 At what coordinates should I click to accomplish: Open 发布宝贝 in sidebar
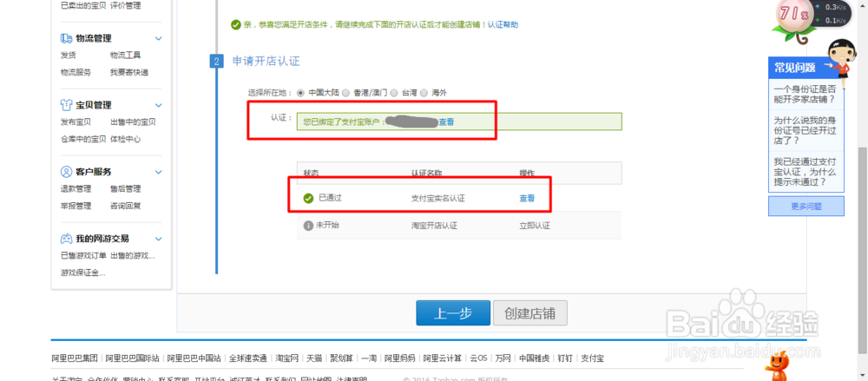coord(76,122)
